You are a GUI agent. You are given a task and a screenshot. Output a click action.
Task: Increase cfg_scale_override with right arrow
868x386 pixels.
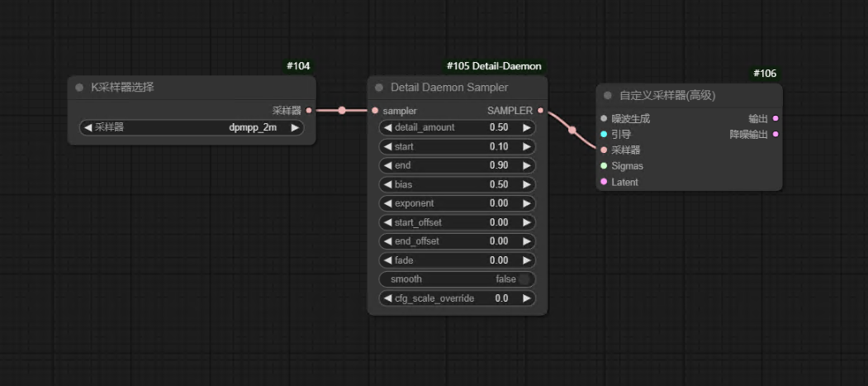click(x=526, y=298)
